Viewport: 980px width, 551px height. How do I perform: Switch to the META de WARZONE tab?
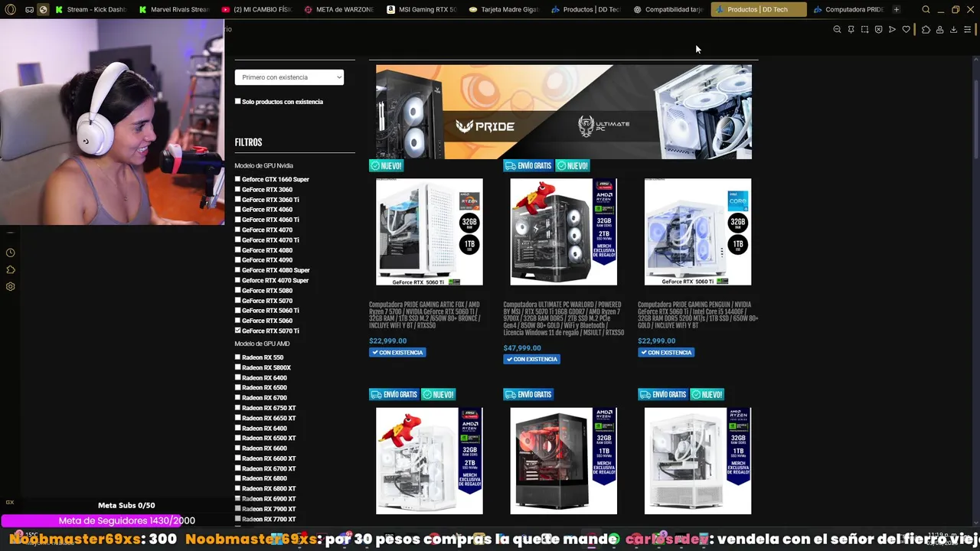(x=340, y=9)
